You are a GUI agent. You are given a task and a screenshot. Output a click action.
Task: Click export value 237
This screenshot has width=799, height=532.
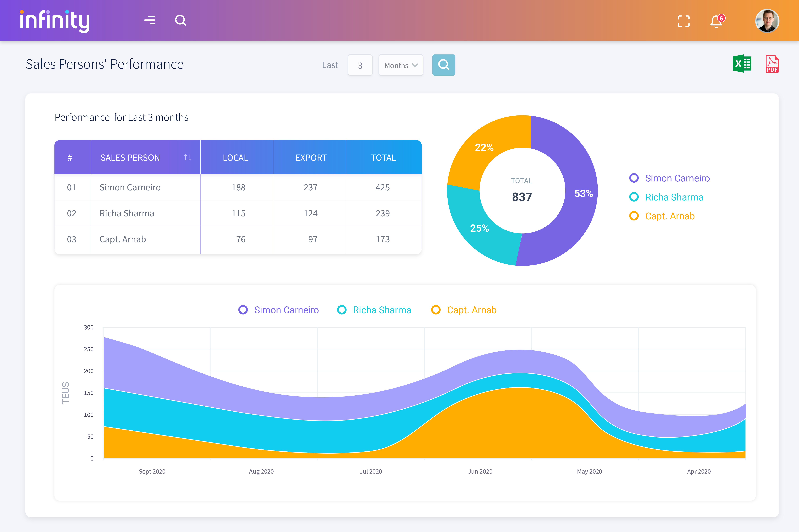point(310,187)
